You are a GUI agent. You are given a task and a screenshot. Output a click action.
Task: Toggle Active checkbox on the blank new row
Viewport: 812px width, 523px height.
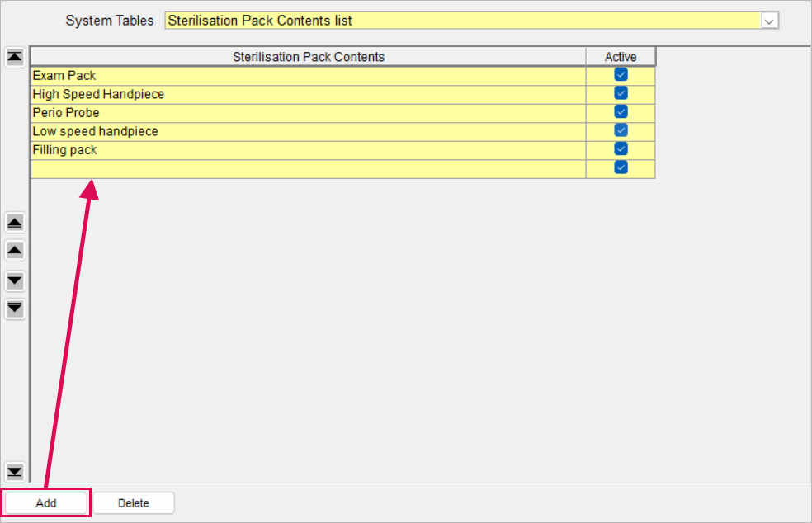[621, 168]
